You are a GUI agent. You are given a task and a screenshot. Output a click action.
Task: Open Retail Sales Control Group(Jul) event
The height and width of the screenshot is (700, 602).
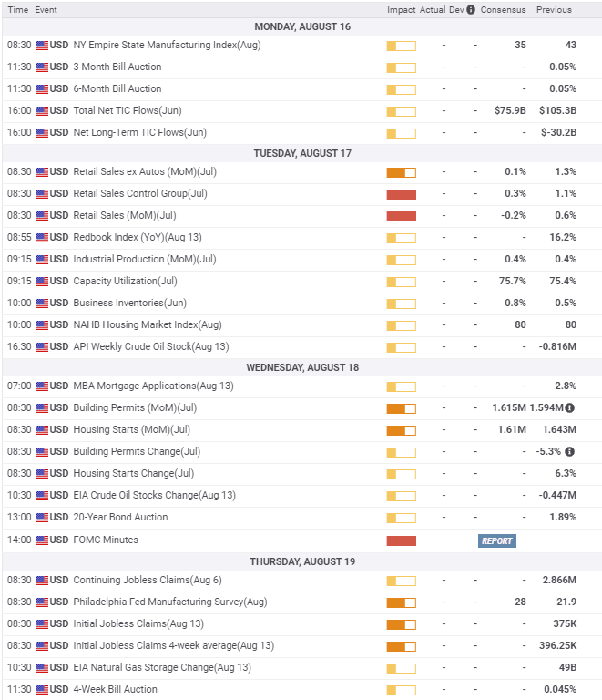coord(140,194)
